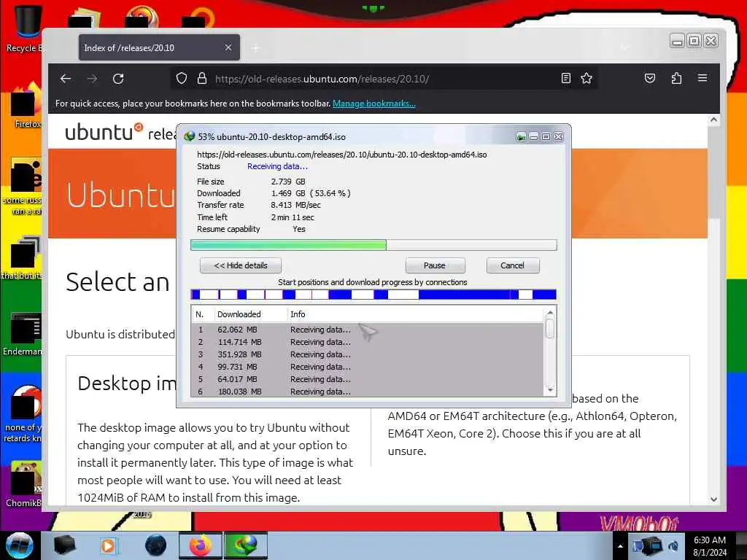Click the forward navigation arrow in Firefox
Viewport: 747px width, 560px height.
92,79
